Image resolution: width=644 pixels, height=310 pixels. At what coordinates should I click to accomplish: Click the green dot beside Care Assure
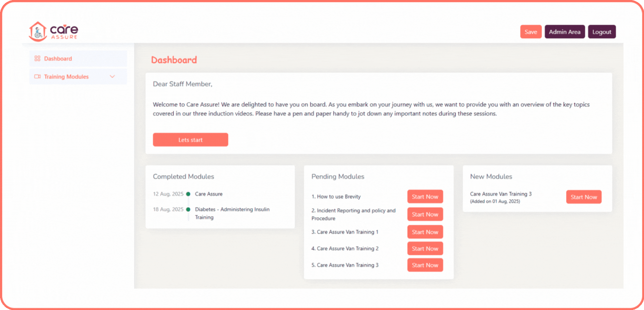click(188, 194)
